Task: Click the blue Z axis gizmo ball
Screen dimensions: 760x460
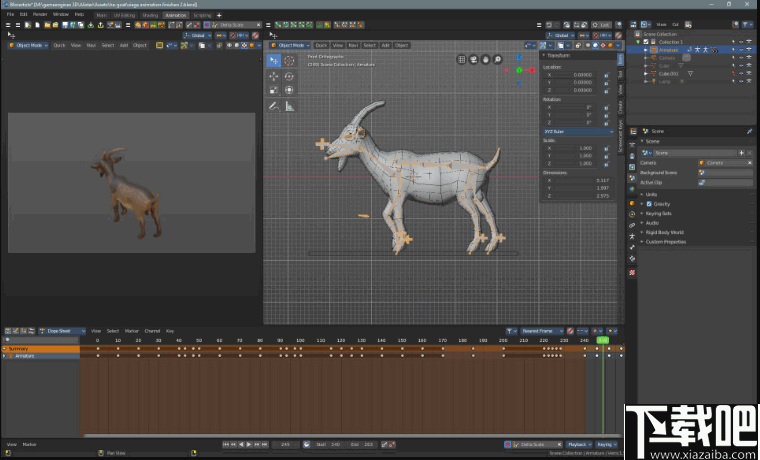Action: 519,58
